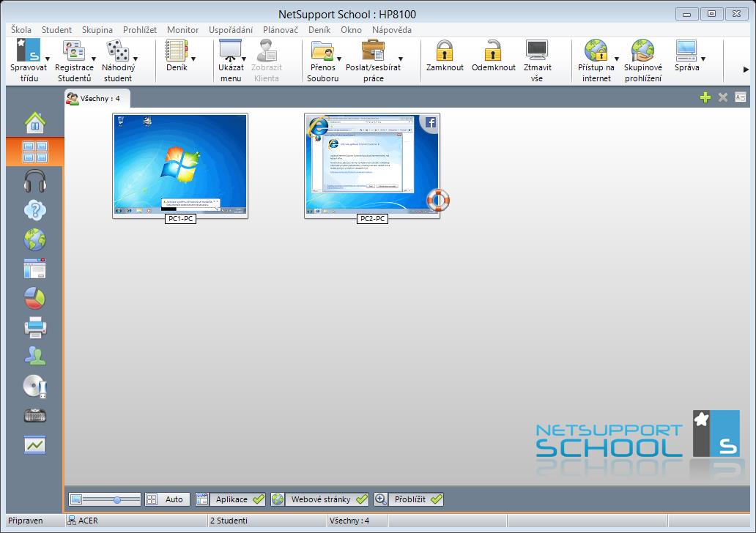The height and width of the screenshot is (533, 756).
Task: Open survey pie chart view
Action: coord(35,298)
